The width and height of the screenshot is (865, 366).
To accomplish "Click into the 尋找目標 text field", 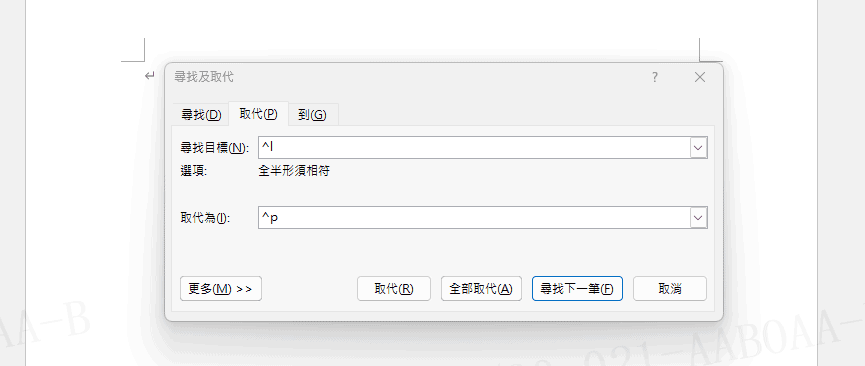I will tap(474, 148).
